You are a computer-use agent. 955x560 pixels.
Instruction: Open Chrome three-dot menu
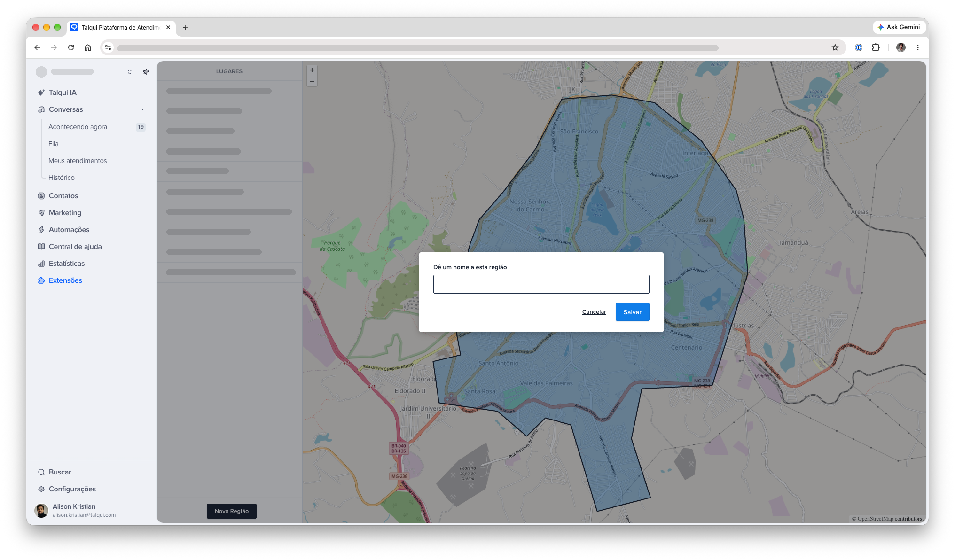click(x=917, y=47)
